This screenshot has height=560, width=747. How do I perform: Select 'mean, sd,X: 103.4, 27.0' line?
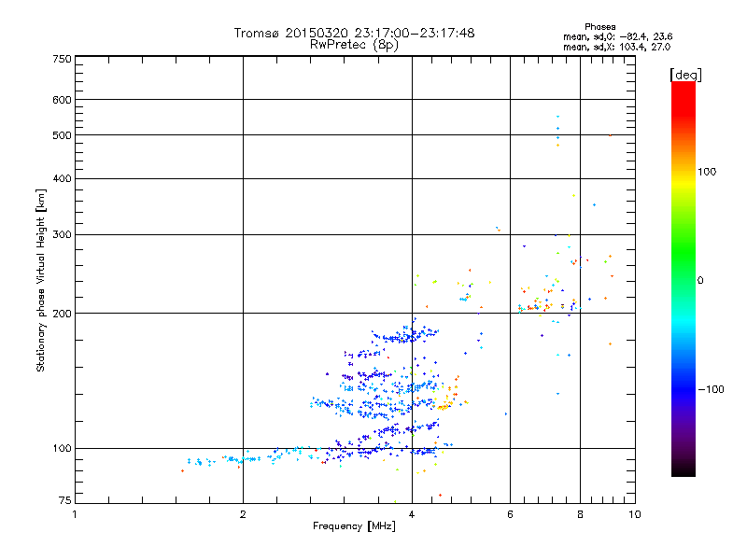[616, 47]
